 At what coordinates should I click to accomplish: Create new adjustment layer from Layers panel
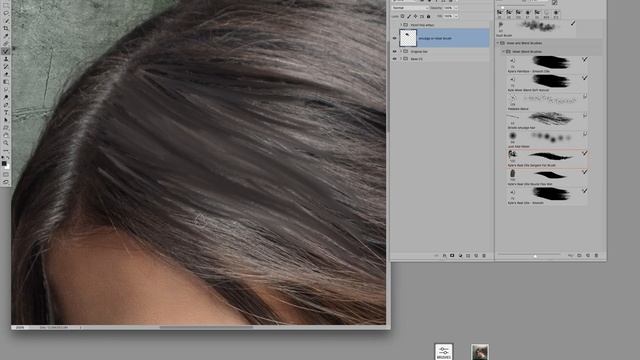[x=460, y=256]
